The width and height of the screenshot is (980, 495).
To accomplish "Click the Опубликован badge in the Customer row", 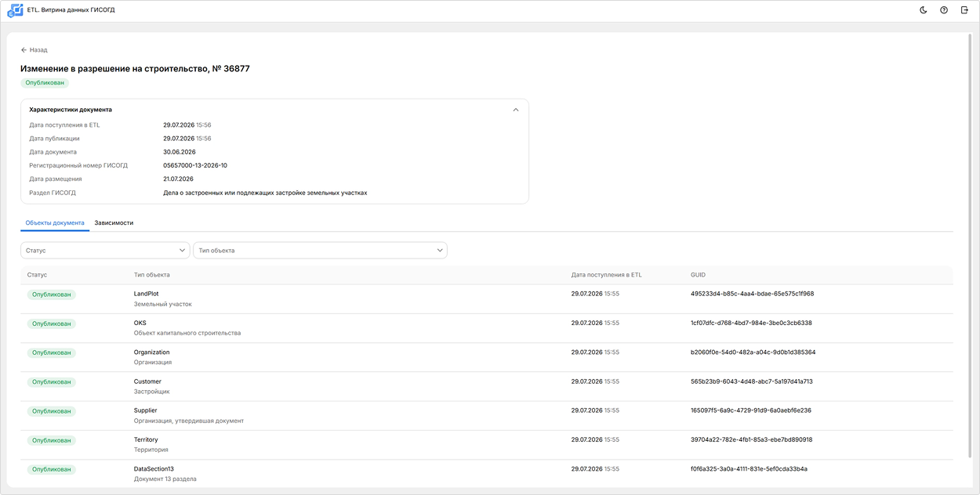I will pyautogui.click(x=51, y=382).
